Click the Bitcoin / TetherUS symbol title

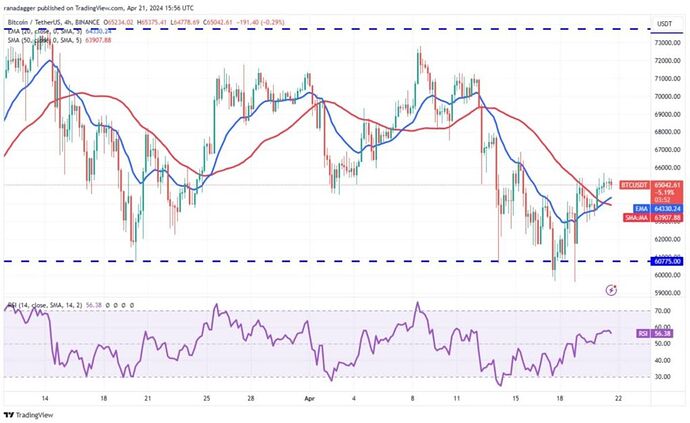click(x=53, y=22)
